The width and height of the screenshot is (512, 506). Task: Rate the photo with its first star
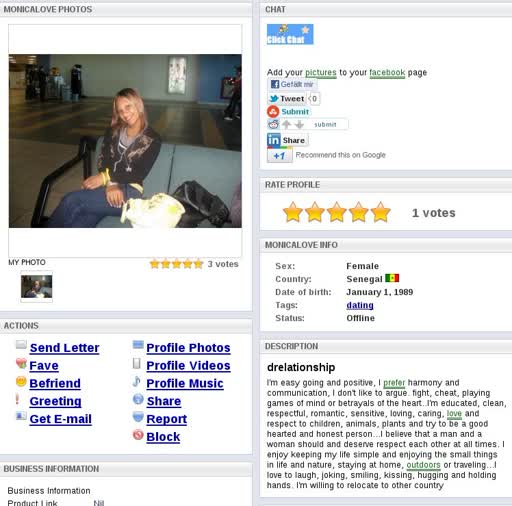point(155,264)
